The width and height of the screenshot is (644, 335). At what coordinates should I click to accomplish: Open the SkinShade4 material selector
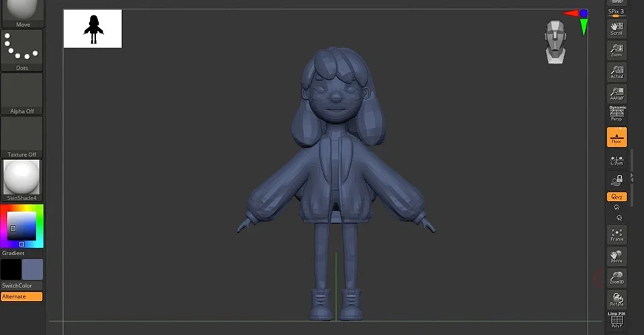[22, 181]
